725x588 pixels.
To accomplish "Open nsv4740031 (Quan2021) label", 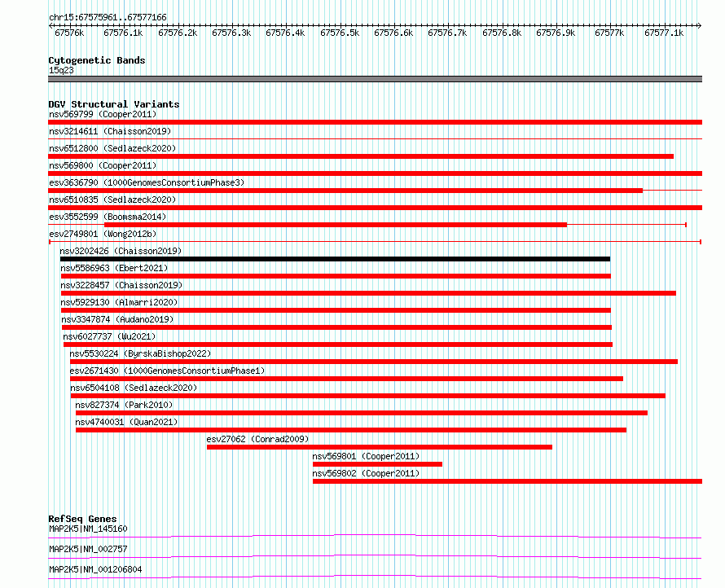I will click(x=127, y=422).
